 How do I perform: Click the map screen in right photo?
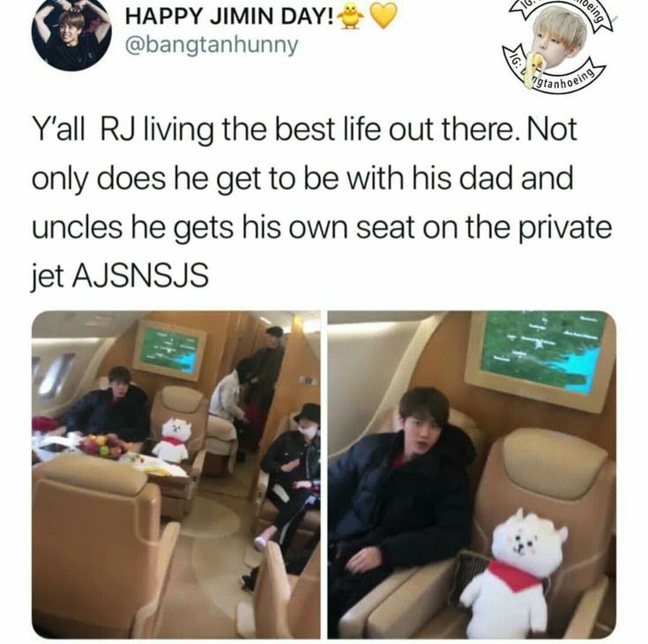pyautogui.click(x=541, y=358)
